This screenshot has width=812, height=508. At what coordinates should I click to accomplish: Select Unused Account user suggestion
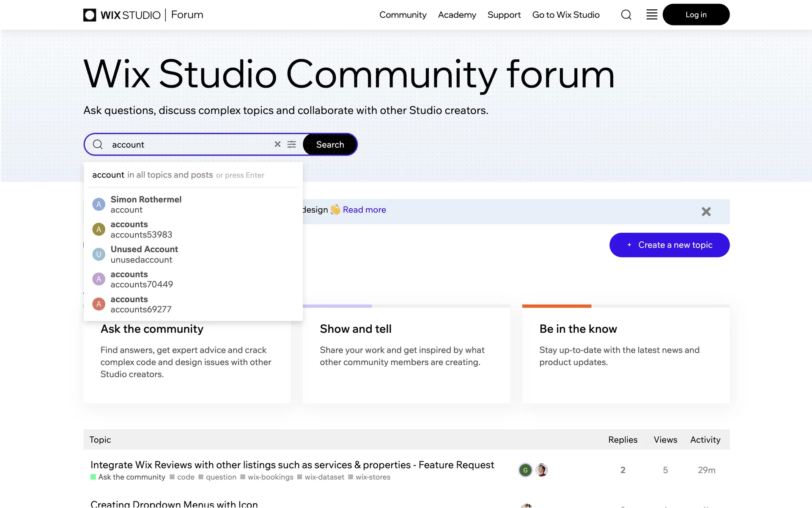point(144,254)
